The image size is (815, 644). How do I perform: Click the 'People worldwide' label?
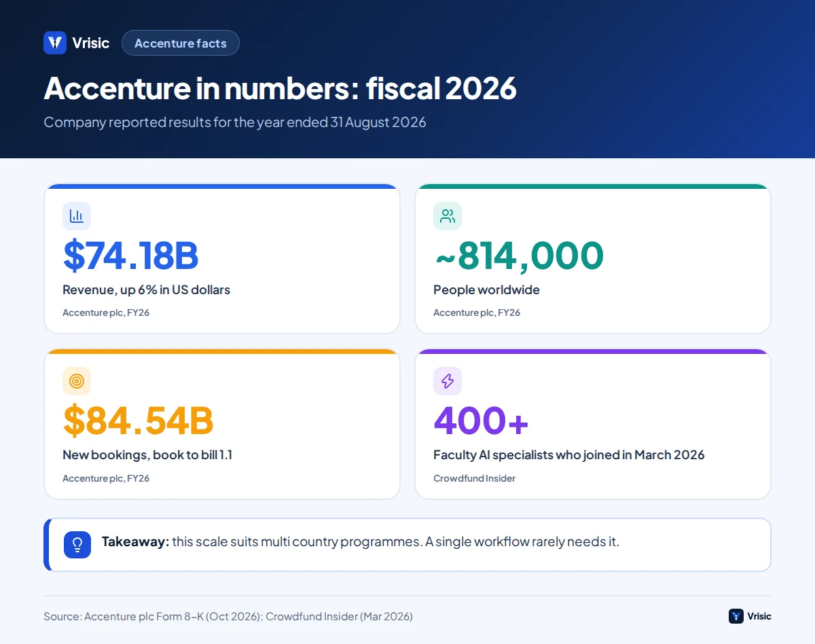coord(487,290)
